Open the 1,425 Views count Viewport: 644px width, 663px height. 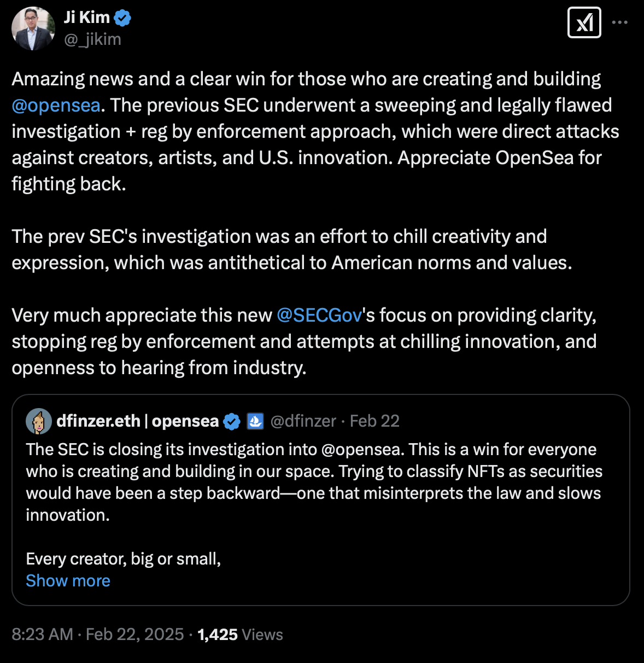240,634
